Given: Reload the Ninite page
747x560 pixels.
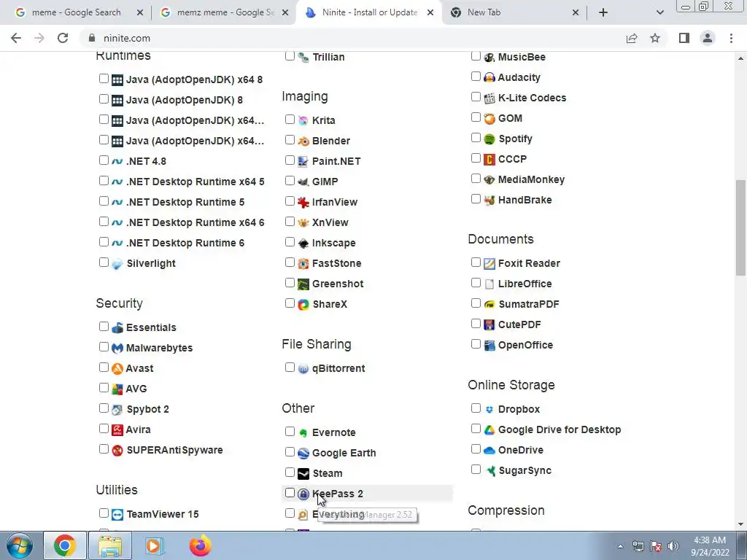Looking at the screenshot, I should [x=63, y=38].
